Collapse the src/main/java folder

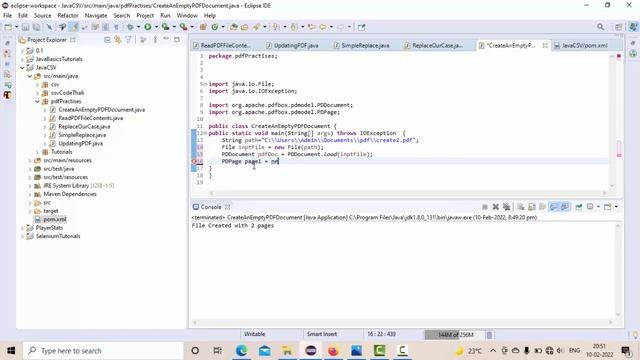[30, 76]
